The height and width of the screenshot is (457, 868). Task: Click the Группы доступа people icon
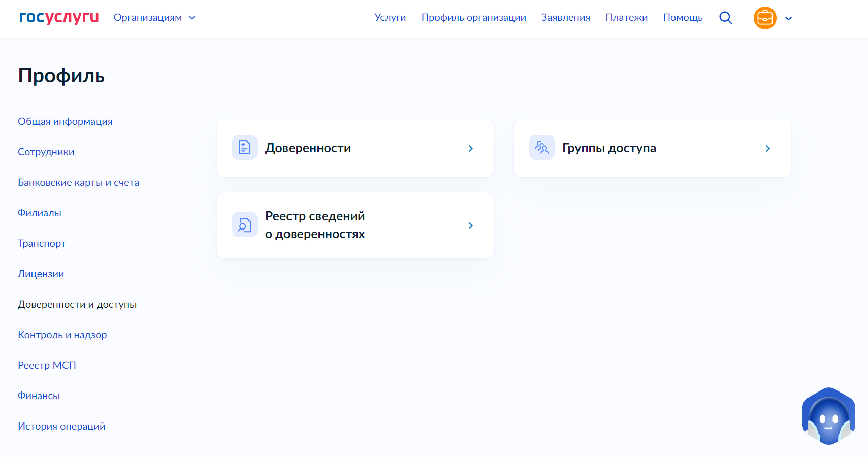(x=541, y=148)
